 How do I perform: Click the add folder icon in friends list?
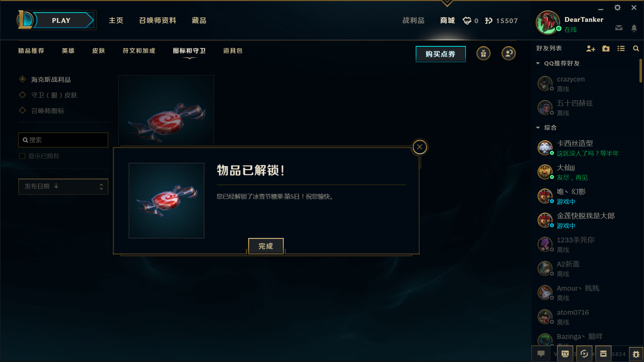pyautogui.click(x=606, y=49)
